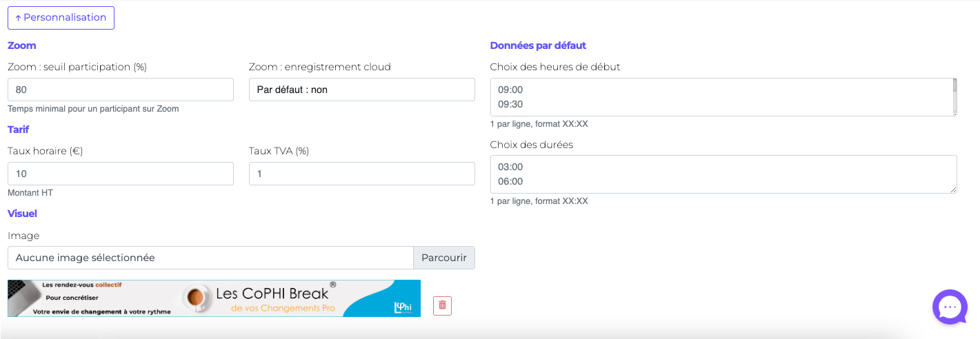
Task: Click the Parcourir button
Action: pyautogui.click(x=443, y=258)
